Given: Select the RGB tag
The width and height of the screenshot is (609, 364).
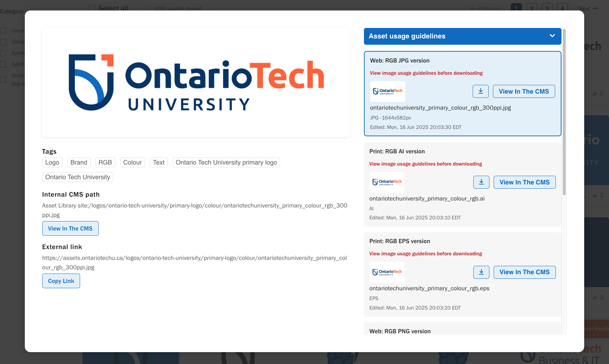Looking at the screenshot, I should pos(105,162).
